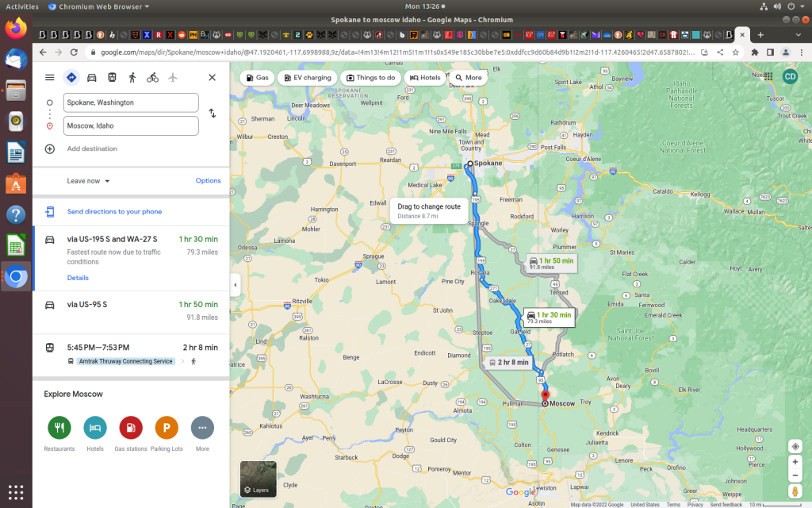The height and width of the screenshot is (508, 812).
Task: Open route Details link
Action: (x=78, y=278)
